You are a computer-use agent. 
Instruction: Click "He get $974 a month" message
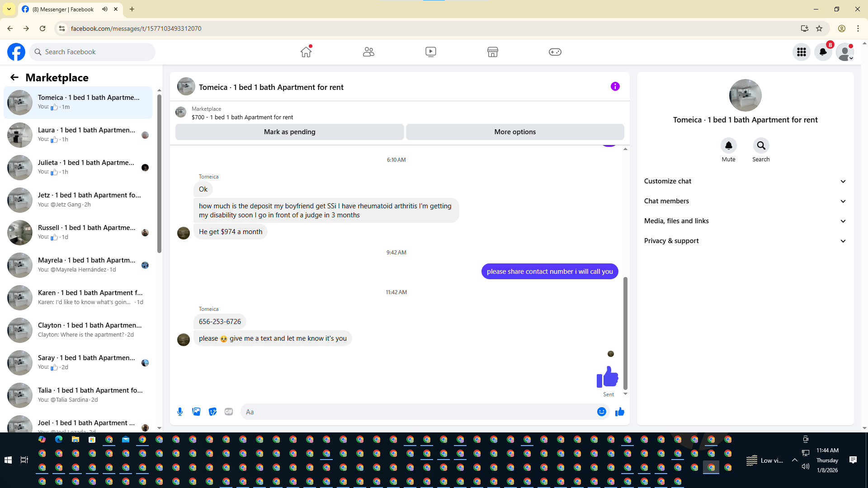[x=231, y=232]
